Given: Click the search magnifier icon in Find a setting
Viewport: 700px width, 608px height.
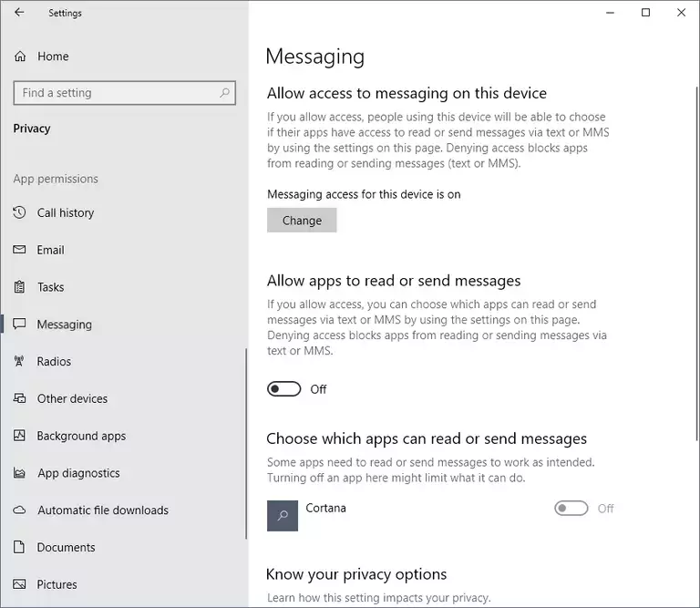Looking at the screenshot, I should pyautogui.click(x=224, y=93).
